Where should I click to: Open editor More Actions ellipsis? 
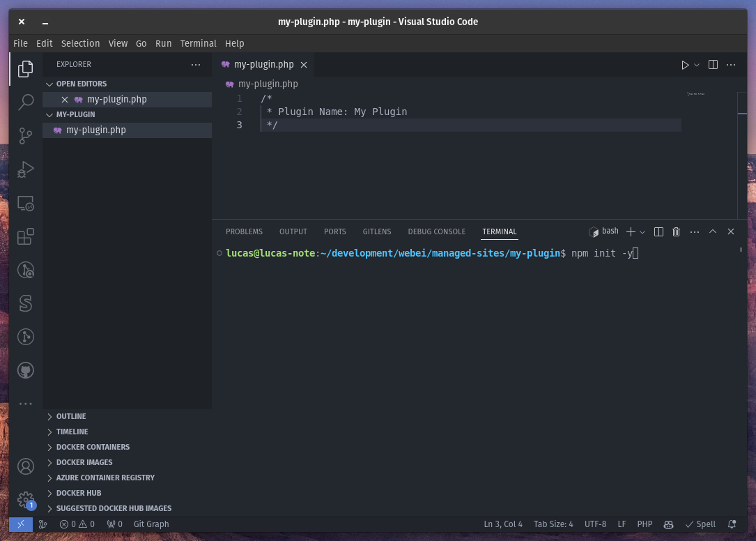coord(731,65)
